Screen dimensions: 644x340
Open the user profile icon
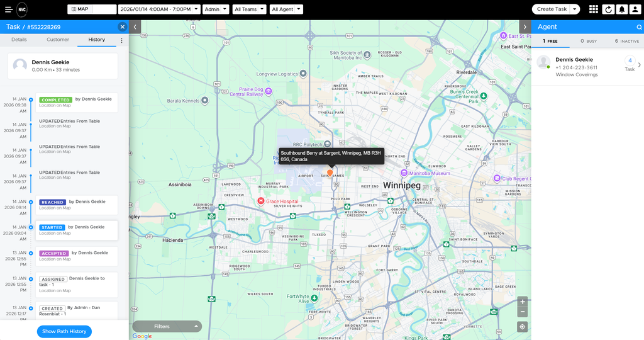[x=635, y=9]
